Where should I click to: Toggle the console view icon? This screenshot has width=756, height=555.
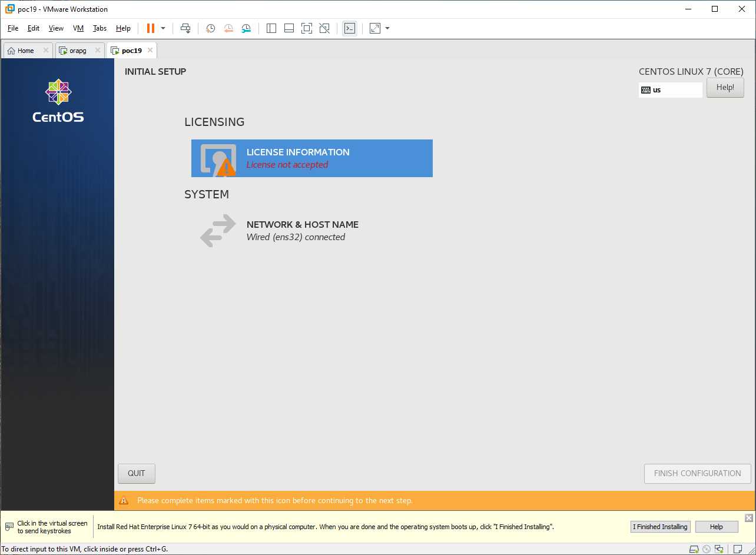350,28
